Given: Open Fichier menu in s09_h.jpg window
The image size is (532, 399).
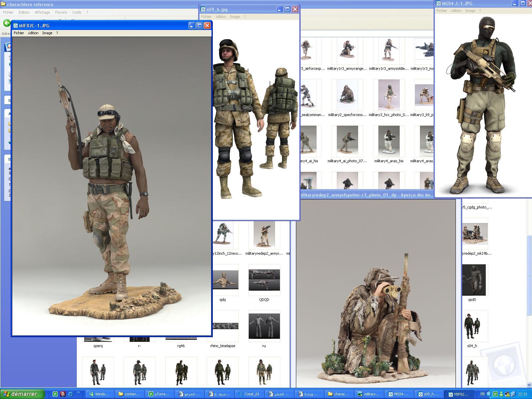Looking at the screenshot, I should 206,17.
